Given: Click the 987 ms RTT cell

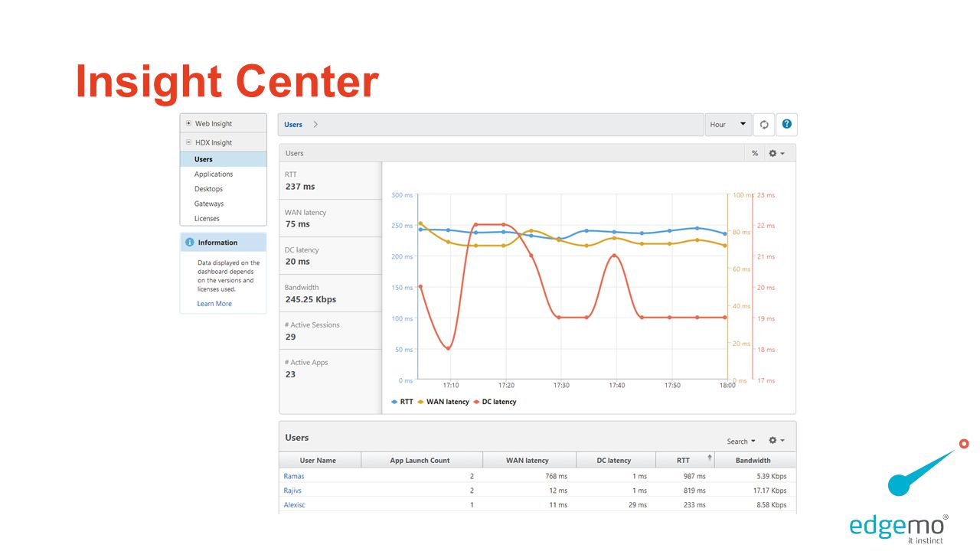Looking at the screenshot, I should tap(694, 476).
